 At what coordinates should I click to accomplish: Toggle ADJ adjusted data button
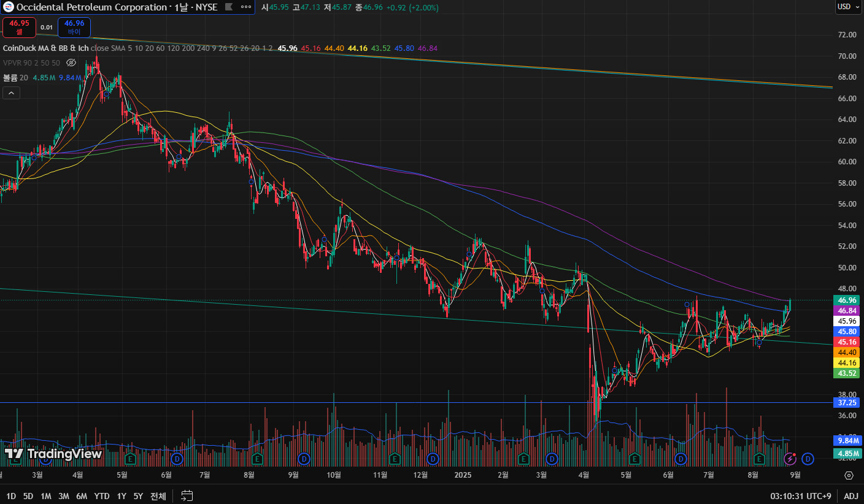(x=851, y=496)
